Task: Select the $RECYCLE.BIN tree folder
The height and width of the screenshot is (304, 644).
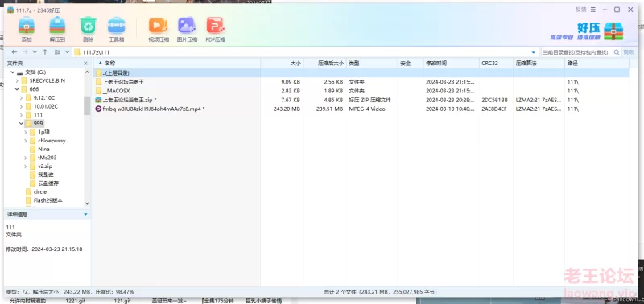Action: (43, 80)
